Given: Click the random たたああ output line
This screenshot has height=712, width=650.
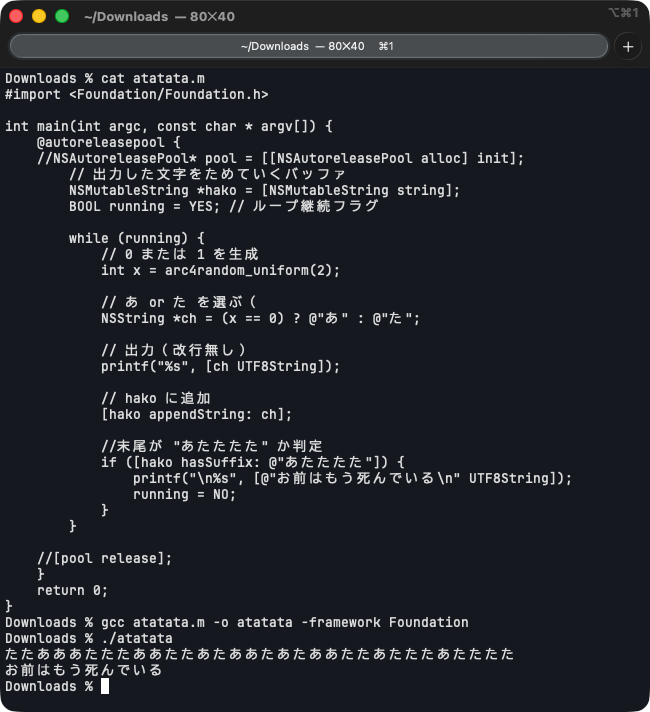Looking at the screenshot, I should tap(259, 654).
